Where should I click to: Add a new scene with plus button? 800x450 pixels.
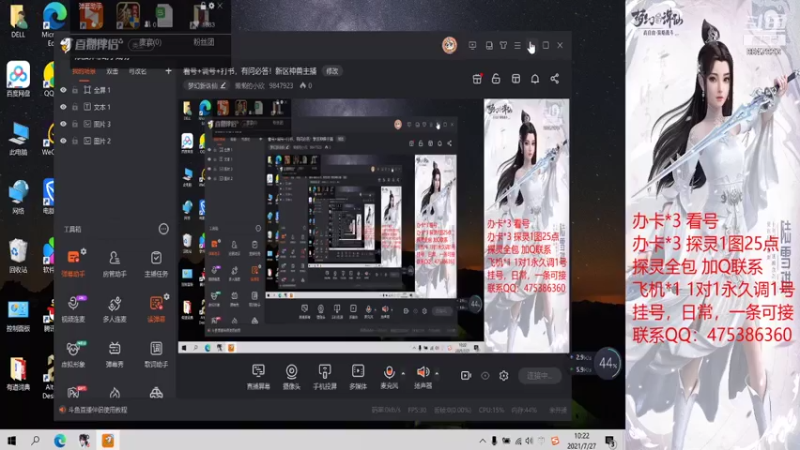coord(168,71)
